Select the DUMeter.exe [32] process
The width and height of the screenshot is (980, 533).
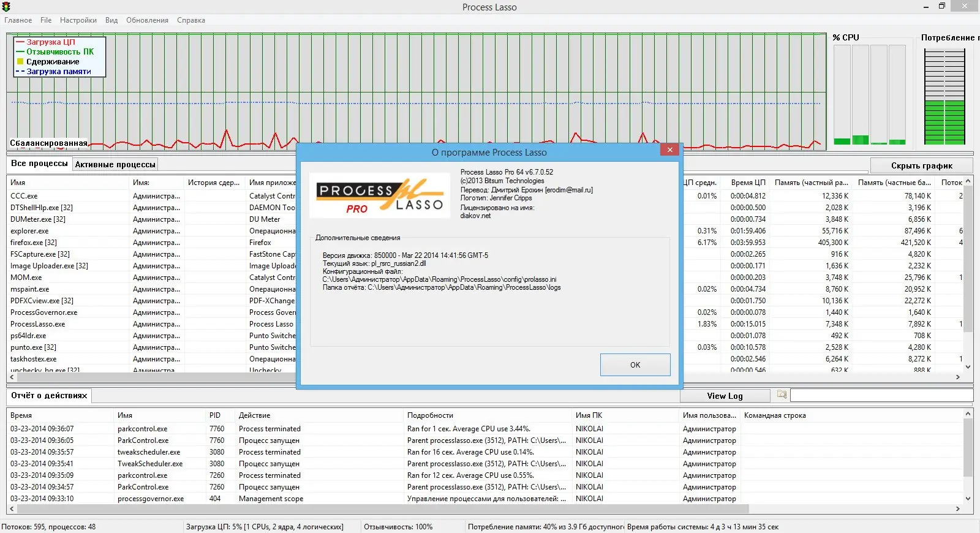[38, 219]
